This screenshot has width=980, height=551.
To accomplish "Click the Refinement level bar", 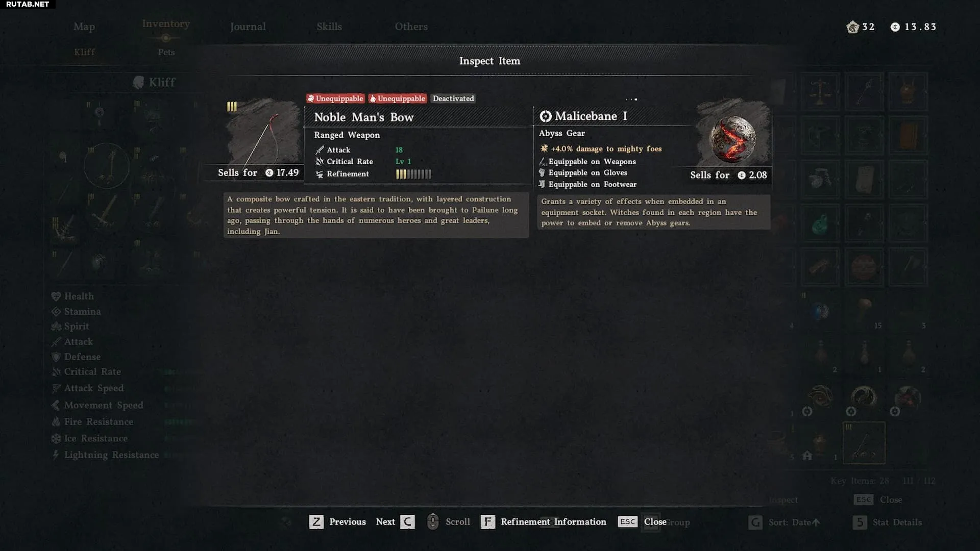I will [x=413, y=174].
